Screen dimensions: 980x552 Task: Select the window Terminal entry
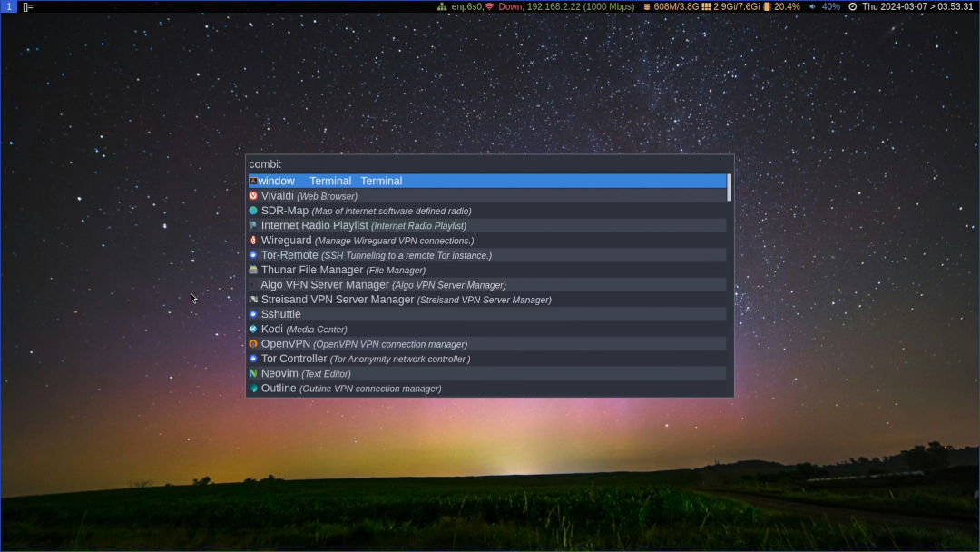tap(487, 181)
